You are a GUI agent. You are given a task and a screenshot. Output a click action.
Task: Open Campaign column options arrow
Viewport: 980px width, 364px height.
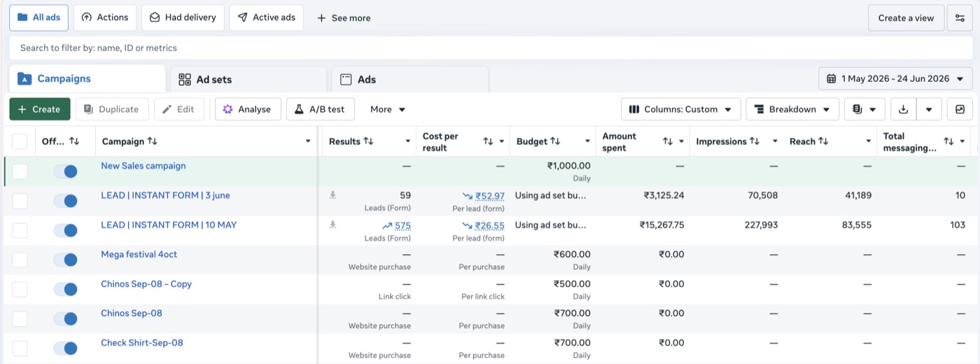(308, 141)
